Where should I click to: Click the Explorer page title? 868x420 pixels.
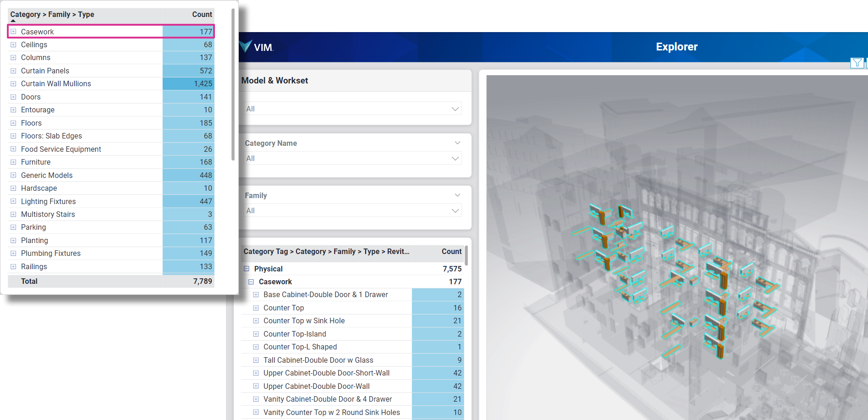pos(676,47)
